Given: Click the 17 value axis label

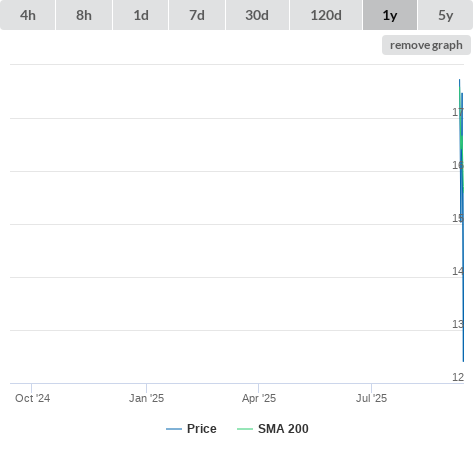Looking at the screenshot, I should pyautogui.click(x=458, y=112).
